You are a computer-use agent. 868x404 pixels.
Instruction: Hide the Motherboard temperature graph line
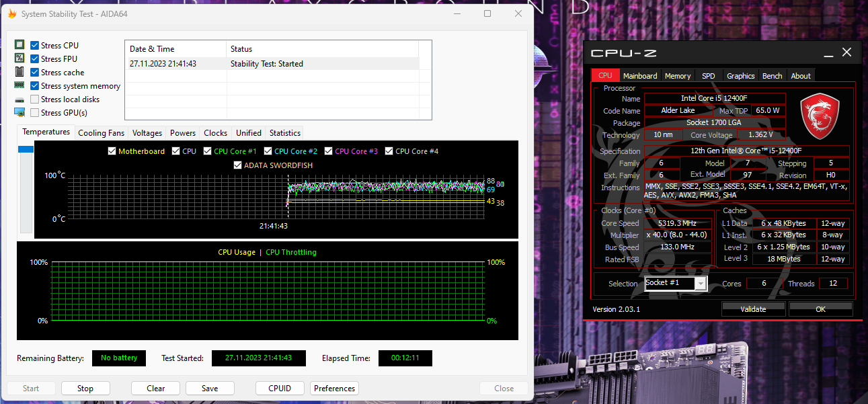coord(112,151)
